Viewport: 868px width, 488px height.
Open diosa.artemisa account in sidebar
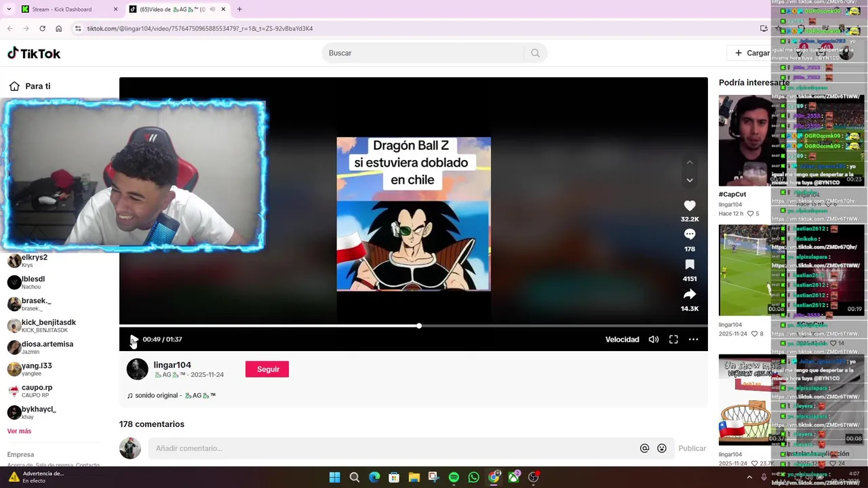[40, 347]
